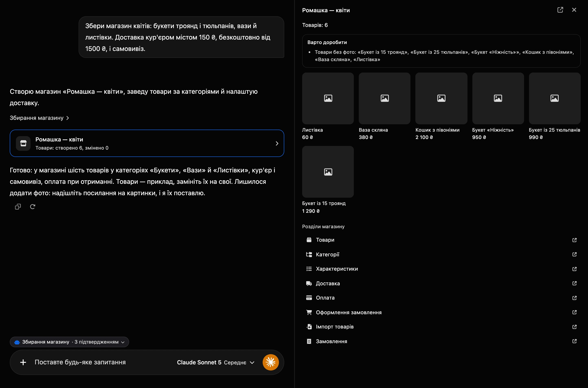Open the Імпорт товарів section
588x388 pixels.
[441, 327]
